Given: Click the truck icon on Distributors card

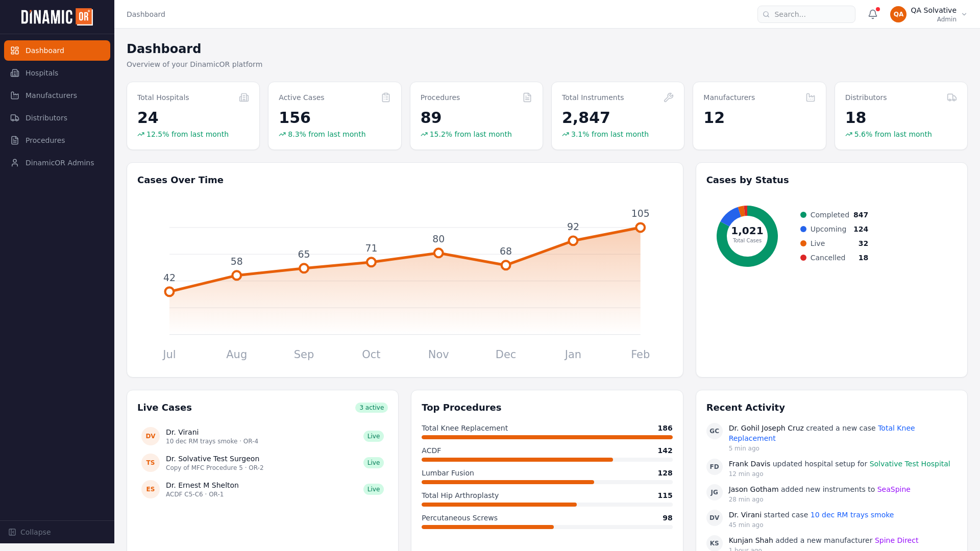Looking at the screenshot, I should (x=952, y=97).
